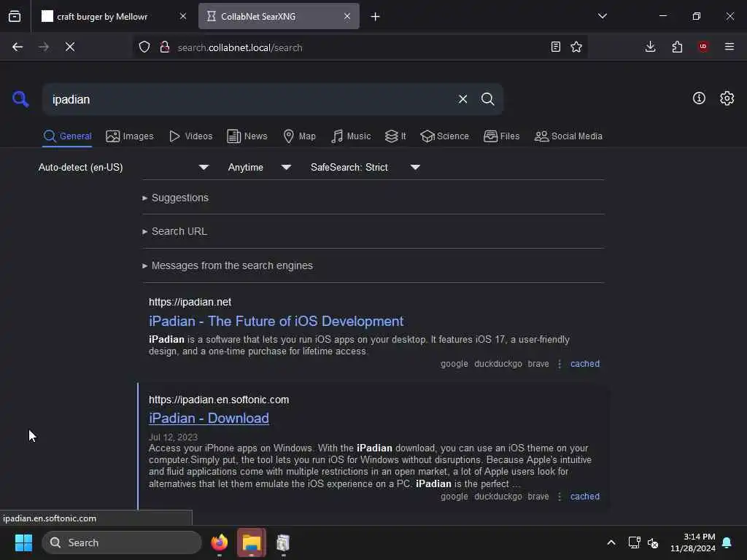Screen dimensions: 747x560
Task: Open cached copy of ipadian.net result
Action: tap(584, 364)
